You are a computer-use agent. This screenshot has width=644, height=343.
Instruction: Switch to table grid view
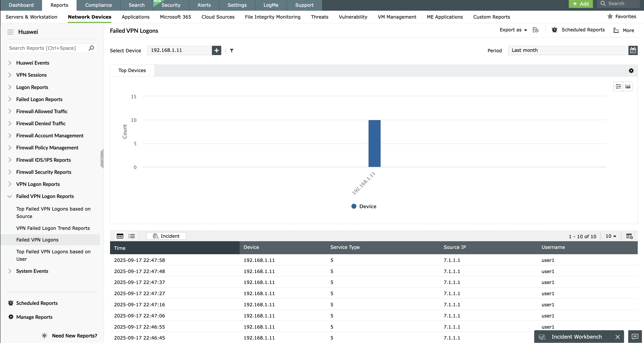120,236
